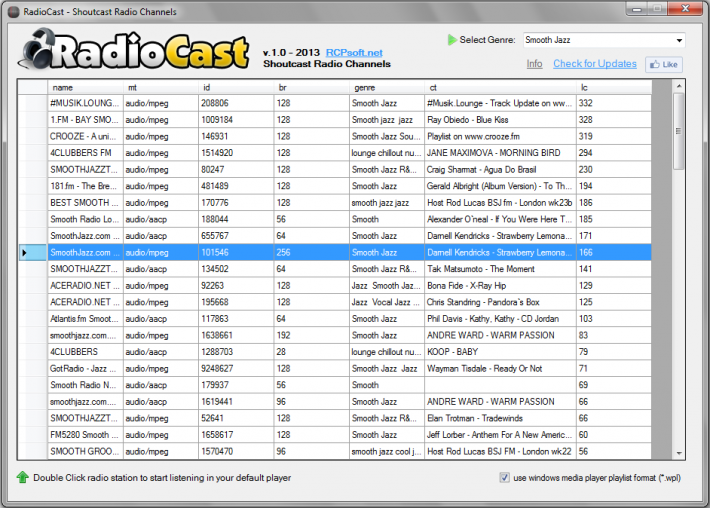The image size is (710, 508).
Task: Sort by the id column header
Action: tap(236, 87)
